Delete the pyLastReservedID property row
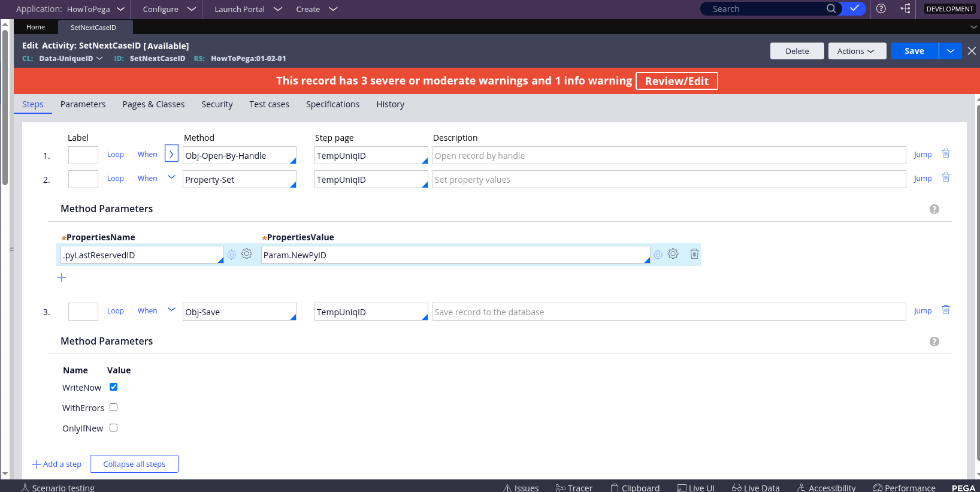The height and width of the screenshot is (492, 980). pyautogui.click(x=694, y=254)
